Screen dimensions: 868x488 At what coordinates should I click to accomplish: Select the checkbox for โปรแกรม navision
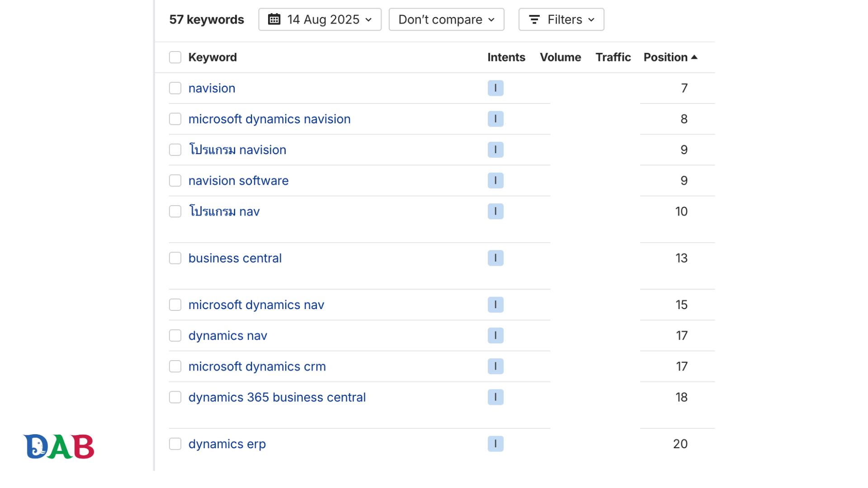click(x=175, y=150)
